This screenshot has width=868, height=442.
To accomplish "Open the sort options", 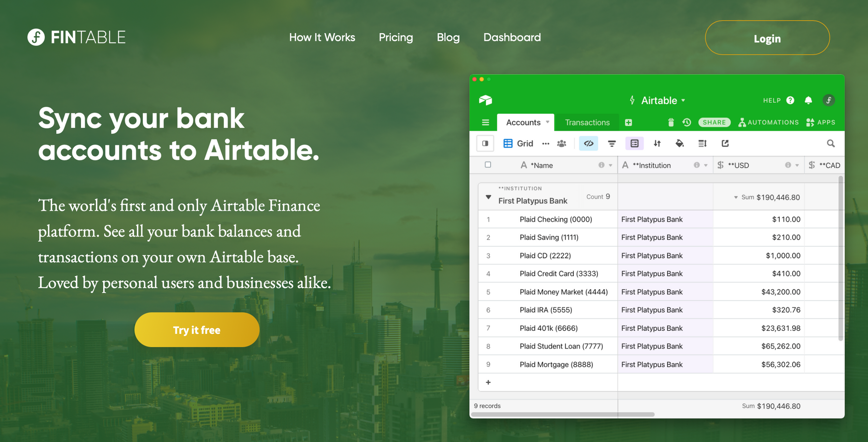I will [x=657, y=143].
